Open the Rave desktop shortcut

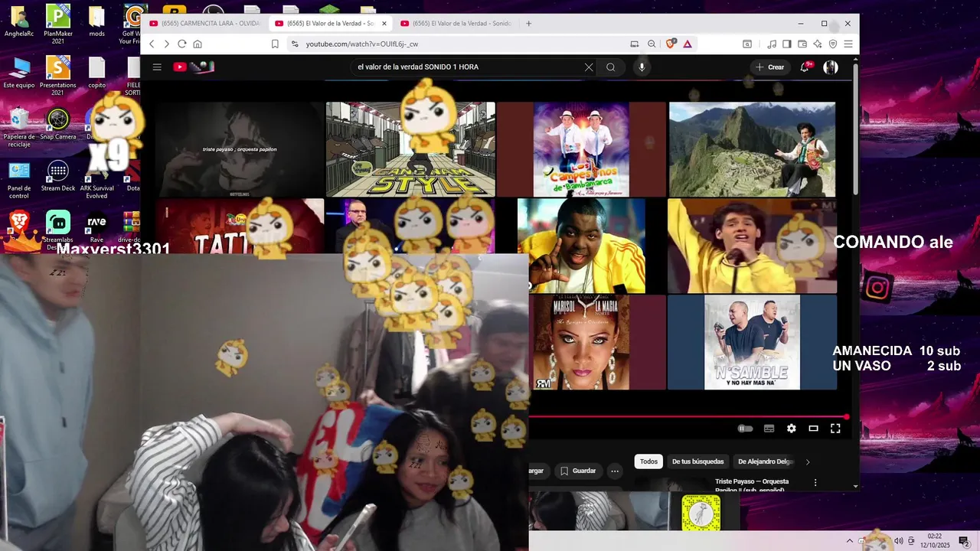[x=96, y=227]
